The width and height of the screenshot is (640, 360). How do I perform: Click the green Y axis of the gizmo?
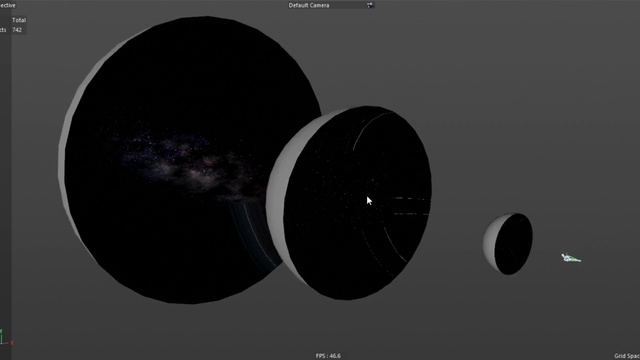(x=1, y=336)
